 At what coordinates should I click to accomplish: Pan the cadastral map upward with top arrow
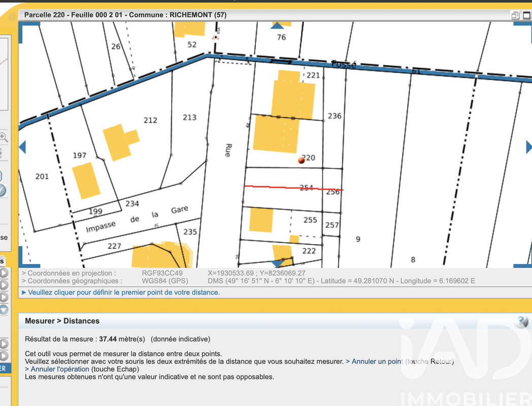(277, 25)
